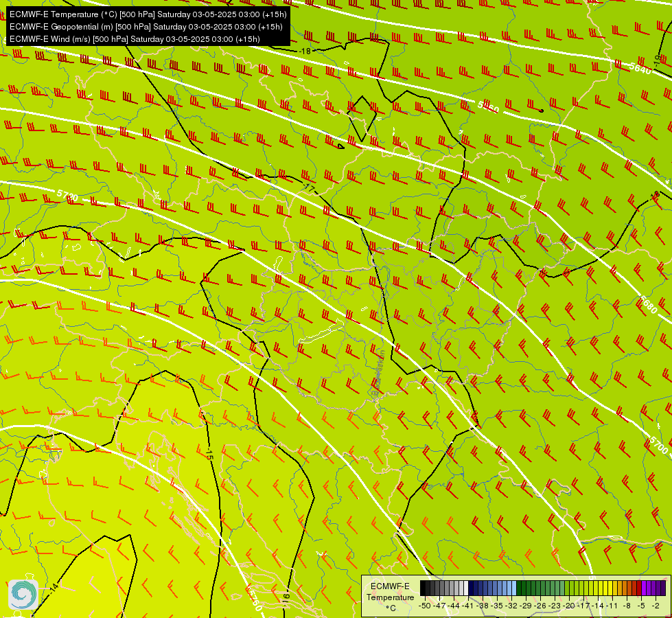This screenshot has height=618, width=672.
Task: Click the -20 legend scale value
Action: (569, 606)
